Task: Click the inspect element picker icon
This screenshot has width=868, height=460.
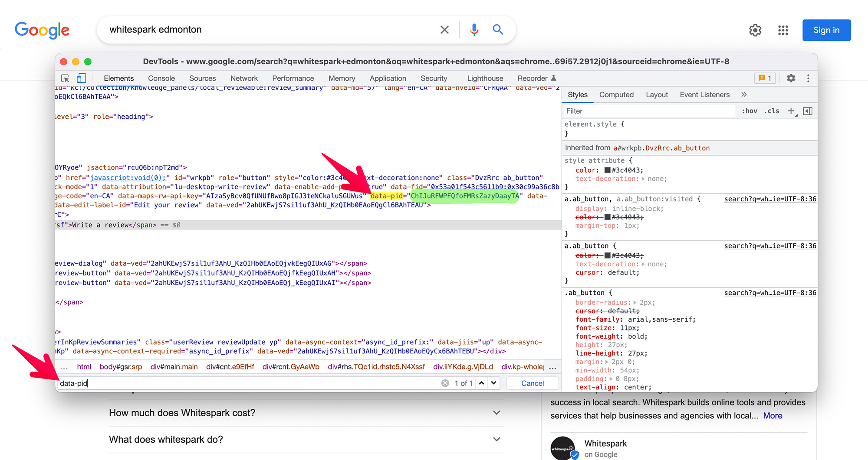Action: coord(65,78)
